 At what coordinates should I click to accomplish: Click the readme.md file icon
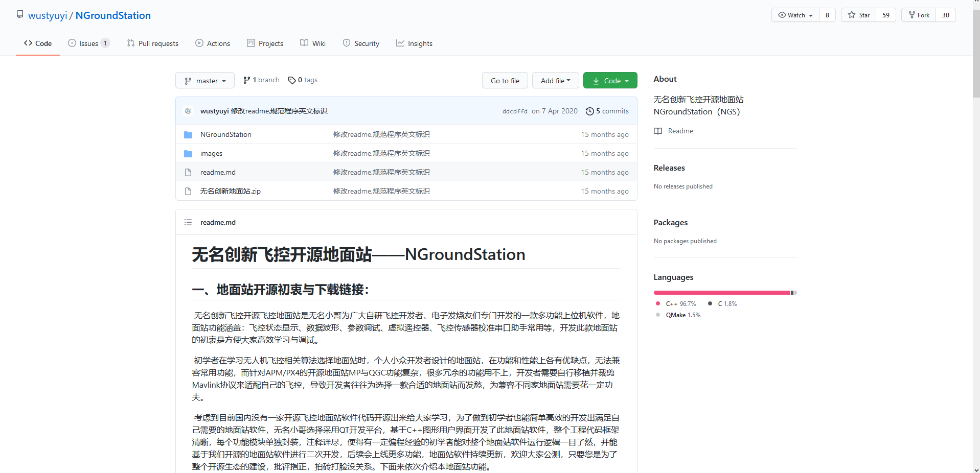tap(188, 172)
